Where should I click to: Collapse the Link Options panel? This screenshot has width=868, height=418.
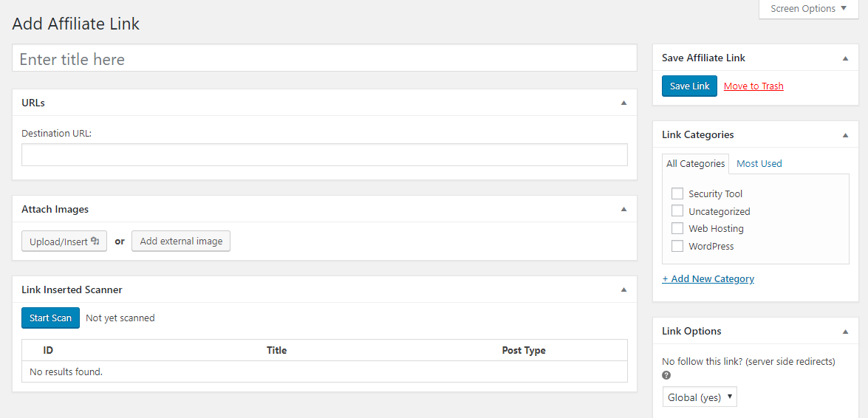pyautogui.click(x=845, y=331)
